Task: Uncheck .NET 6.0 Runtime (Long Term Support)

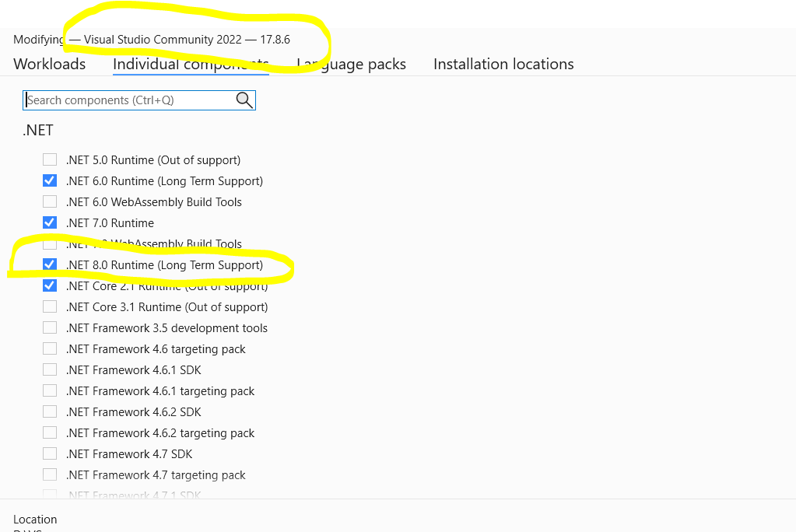Action: pos(50,180)
